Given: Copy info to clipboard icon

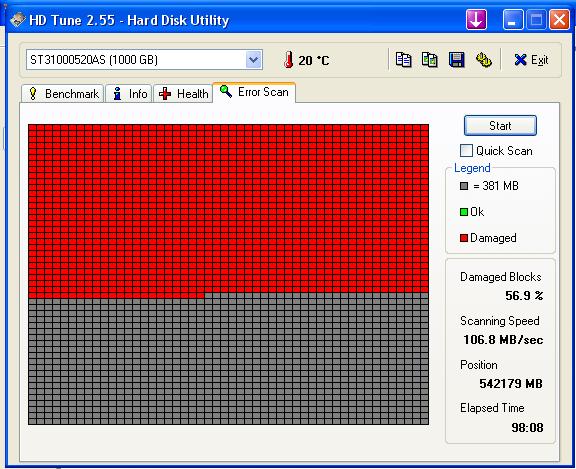Looking at the screenshot, I should [403, 60].
